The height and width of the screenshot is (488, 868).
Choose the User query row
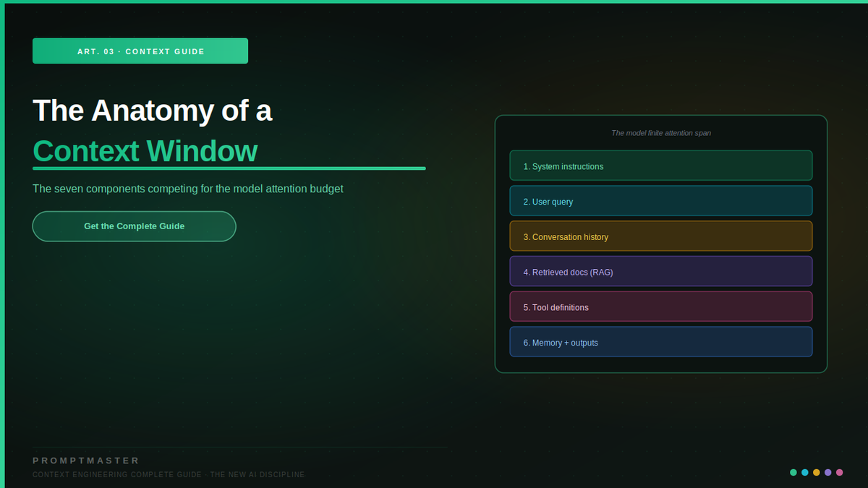coord(660,201)
